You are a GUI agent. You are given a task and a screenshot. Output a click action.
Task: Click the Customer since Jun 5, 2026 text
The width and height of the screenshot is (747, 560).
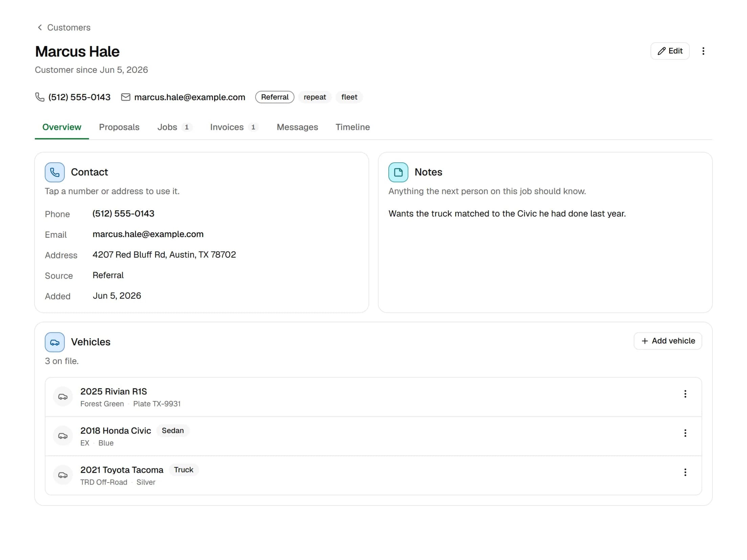(91, 70)
